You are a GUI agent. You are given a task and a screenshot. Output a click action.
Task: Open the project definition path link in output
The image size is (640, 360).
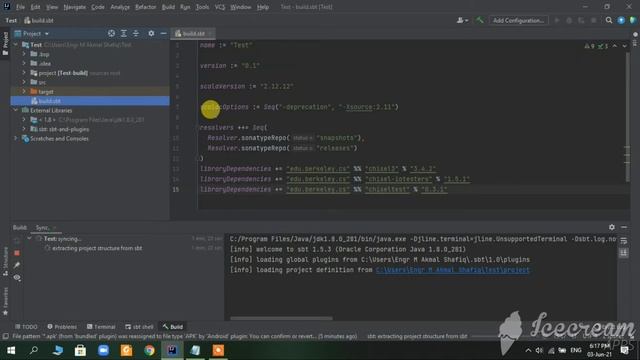453,270
